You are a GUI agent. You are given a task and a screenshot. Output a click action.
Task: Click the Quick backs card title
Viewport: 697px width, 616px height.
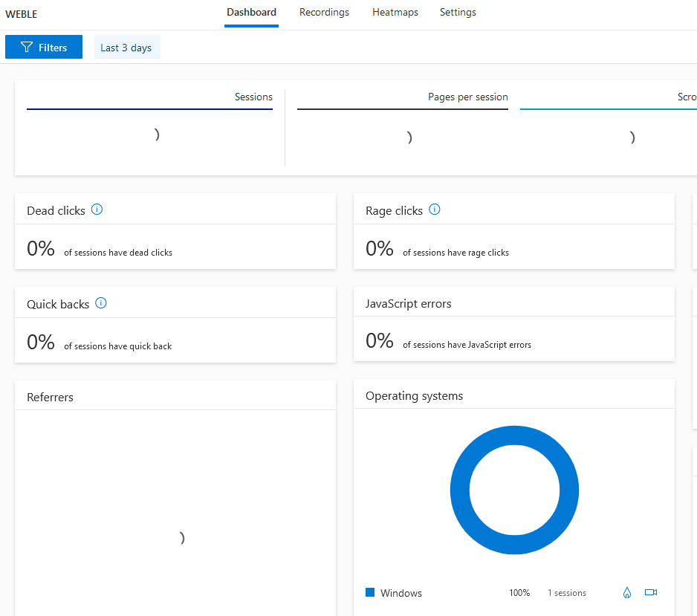(58, 305)
